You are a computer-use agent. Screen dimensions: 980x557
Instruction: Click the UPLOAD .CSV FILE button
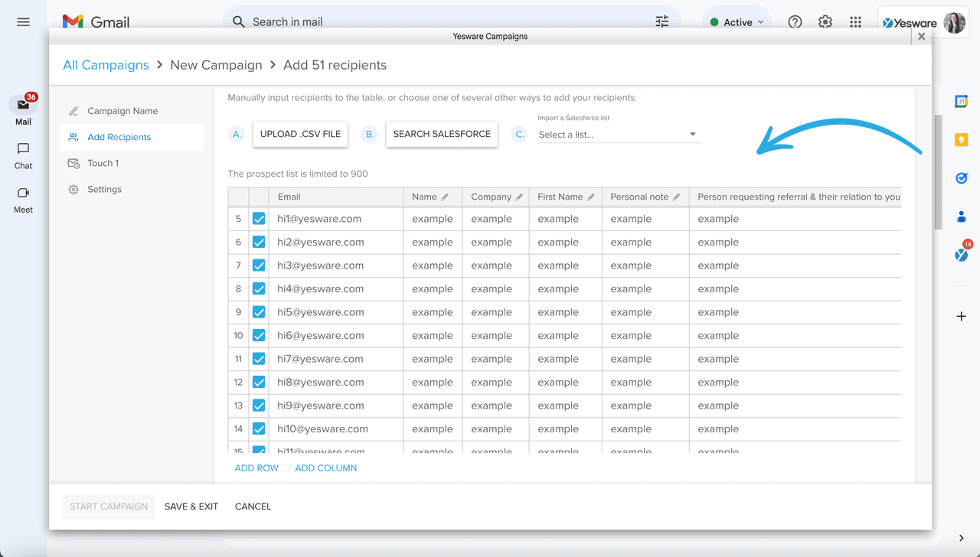click(300, 134)
